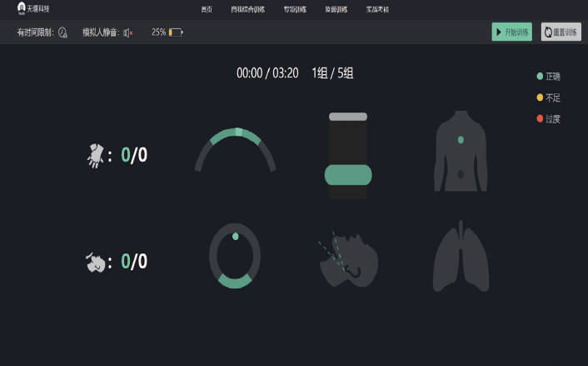
Task: Click the 25% battery indicator icon
Action: (176, 33)
